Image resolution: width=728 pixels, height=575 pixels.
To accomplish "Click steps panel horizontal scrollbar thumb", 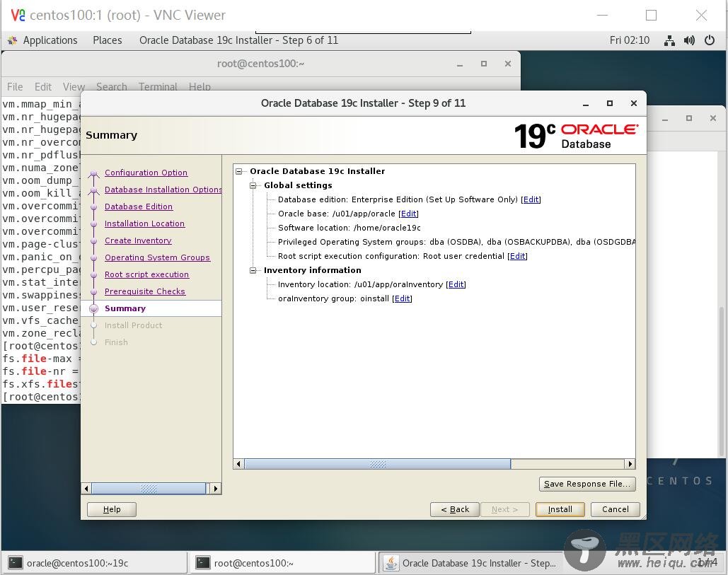I will coord(149,488).
